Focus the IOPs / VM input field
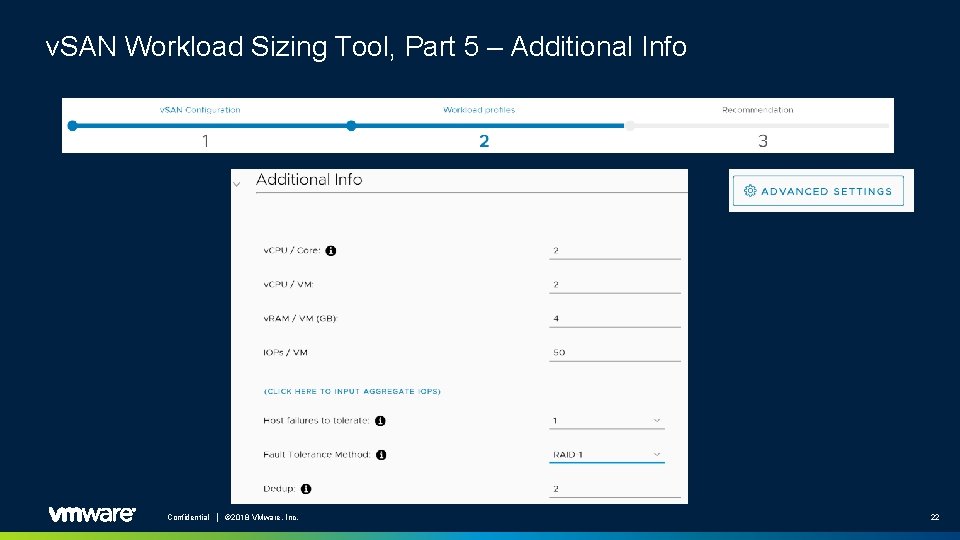 (615, 353)
